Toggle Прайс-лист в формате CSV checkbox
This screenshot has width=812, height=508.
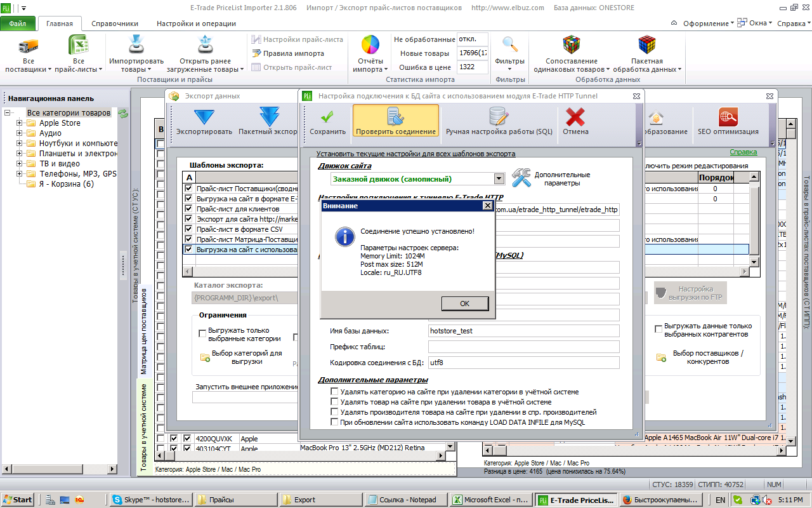pos(188,229)
